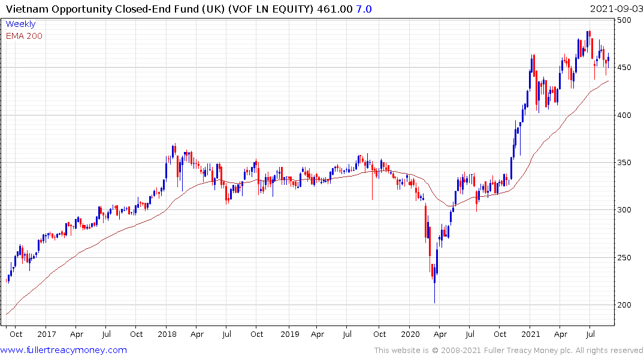644x359 pixels.
Task: Click the chart title 'Vietnam Opportunity Closed-End Fund'
Action: tap(102, 9)
